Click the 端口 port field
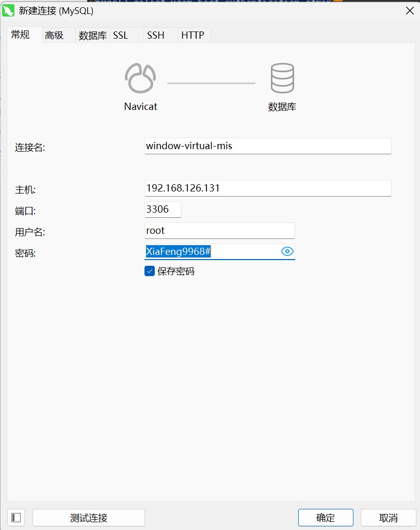 tap(163, 210)
